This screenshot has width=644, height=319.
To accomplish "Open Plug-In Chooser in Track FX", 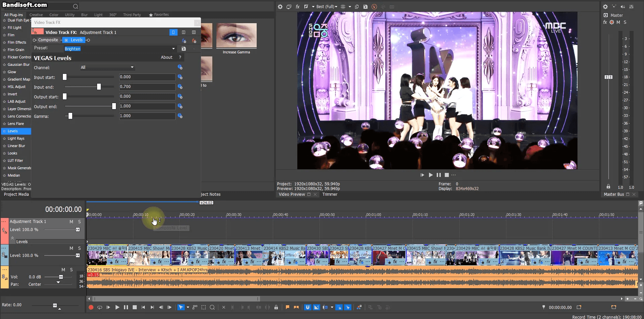I will [184, 41].
